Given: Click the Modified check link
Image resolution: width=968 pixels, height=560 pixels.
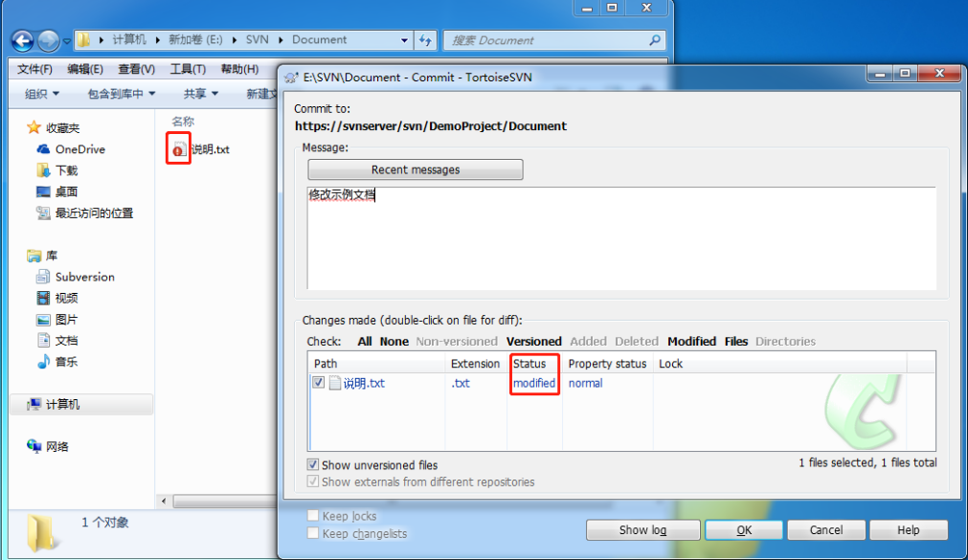Looking at the screenshot, I should point(691,342).
